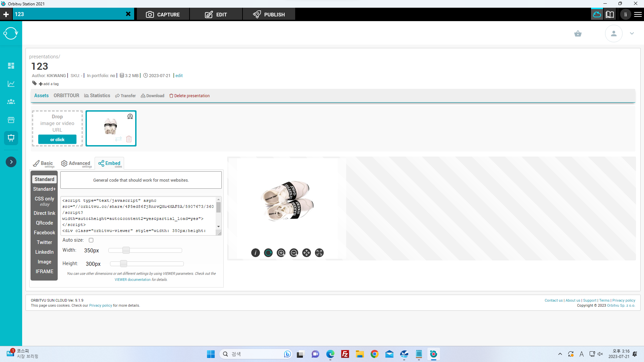
Task: Click the shopping basket icon
Action: click(x=578, y=34)
